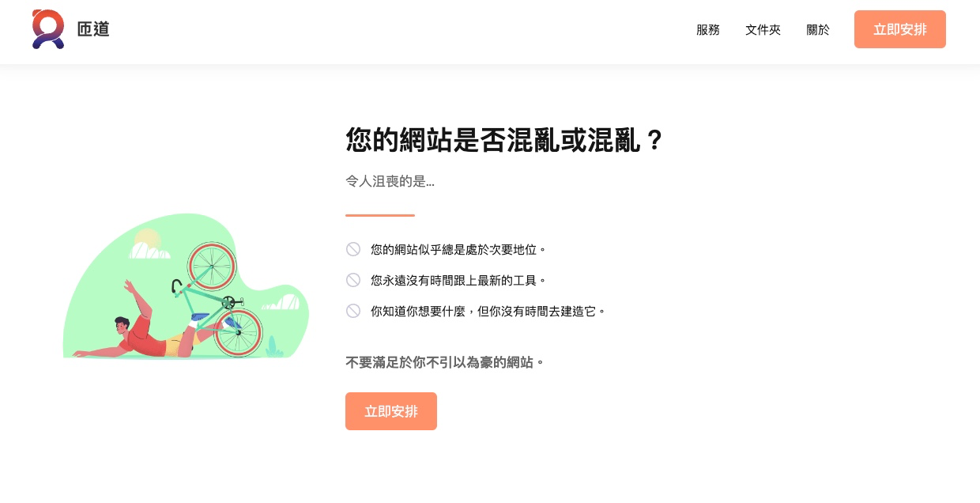Click the bold 不要滿足於你不引以為豪的網站 text
Viewport: 980px width, 503px height.
445,363
